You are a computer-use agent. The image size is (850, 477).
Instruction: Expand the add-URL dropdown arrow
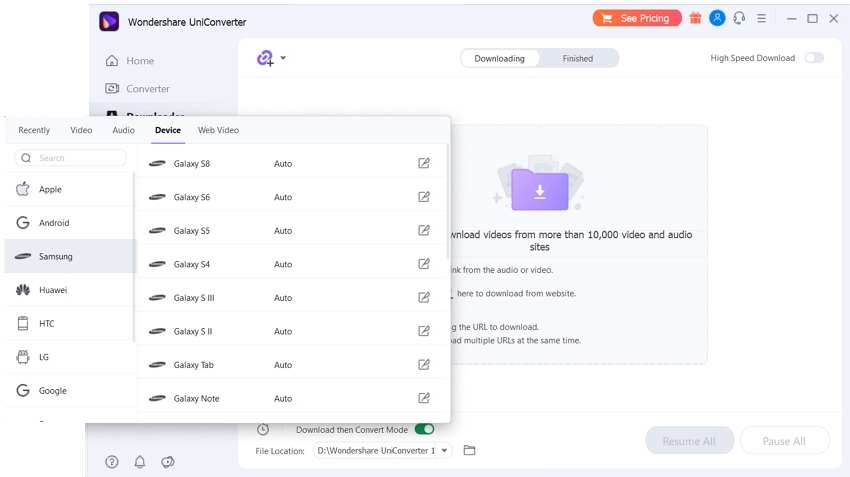pyautogui.click(x=283, y=57)
